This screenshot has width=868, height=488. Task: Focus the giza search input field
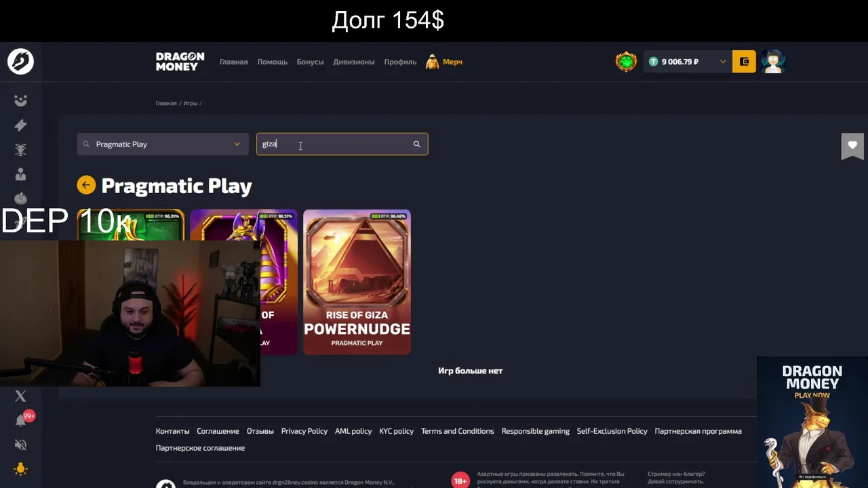pos(342,144)
